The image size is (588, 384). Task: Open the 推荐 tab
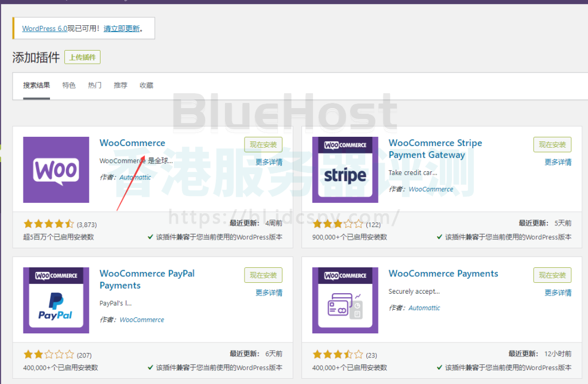[121, 85]
